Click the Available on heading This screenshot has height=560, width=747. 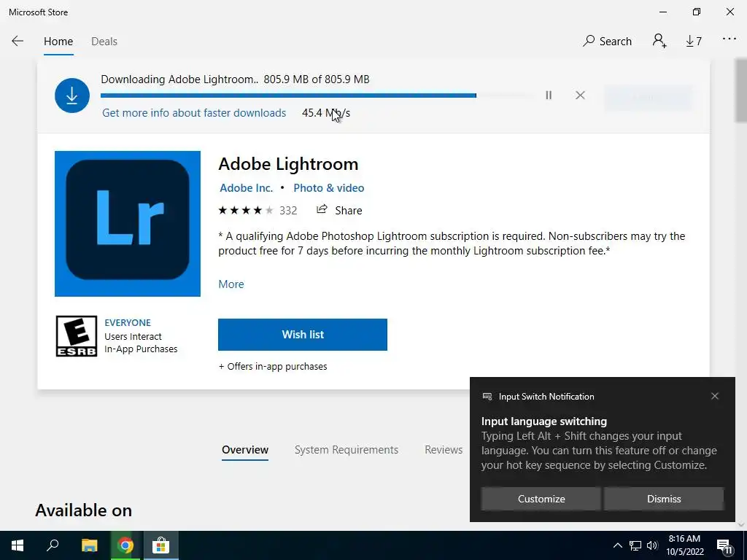(83, 510)
